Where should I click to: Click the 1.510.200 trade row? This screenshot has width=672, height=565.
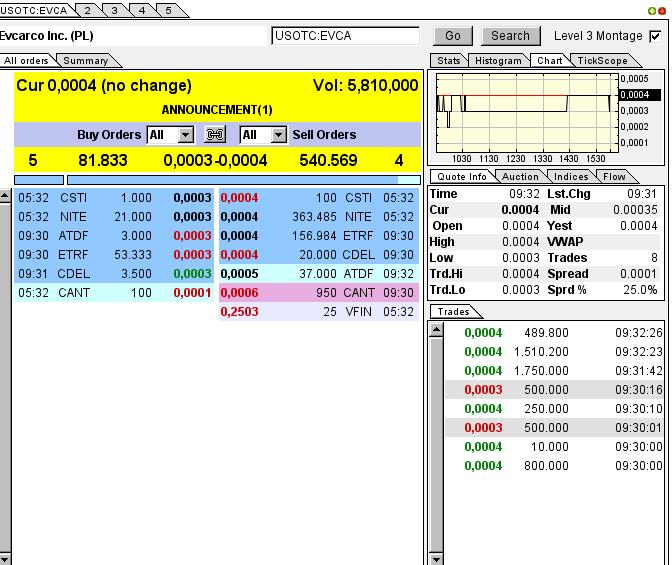[554, 352]
